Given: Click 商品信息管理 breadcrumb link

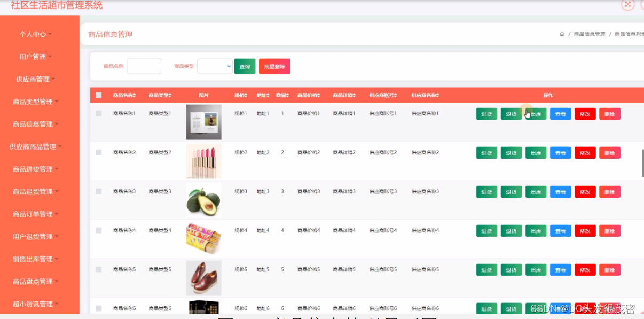Looking at the screenshot, I should [590, 34].
